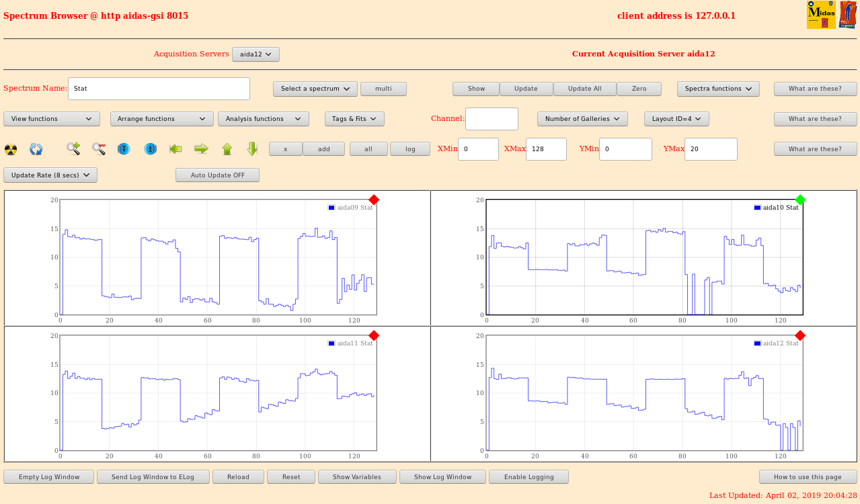Image resolution: width=860 pixels, height=504 pixels.
Task: Shift view with the green left arrow
Action: (x=176, y=149)
